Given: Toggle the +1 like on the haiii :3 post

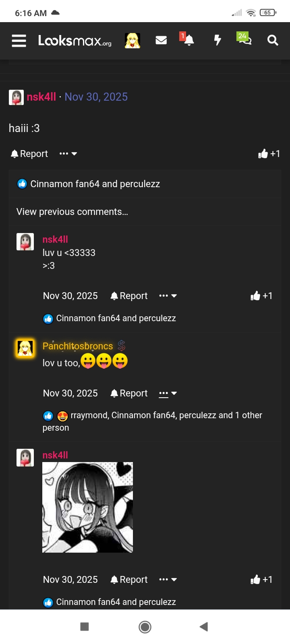Looking at the screenshot, I should pyautogui.click(x=269, y=153).
